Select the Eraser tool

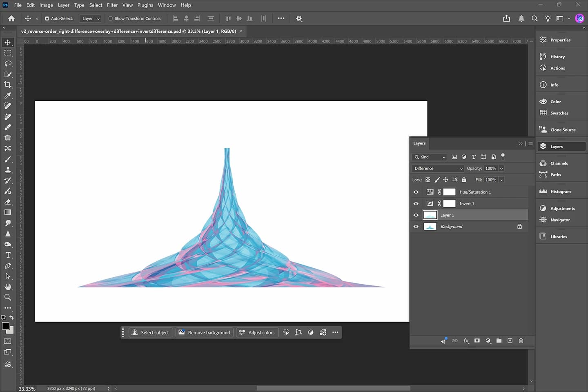click(8, 202)
